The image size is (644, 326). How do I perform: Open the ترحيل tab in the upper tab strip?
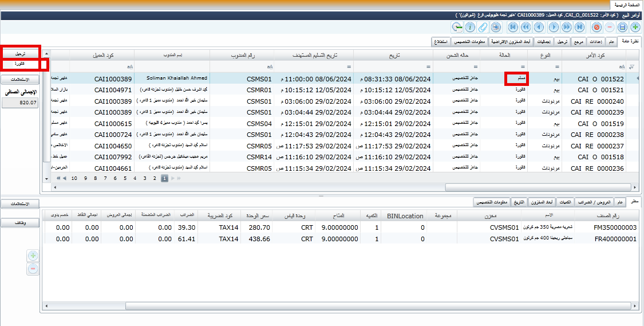(563, 42)
